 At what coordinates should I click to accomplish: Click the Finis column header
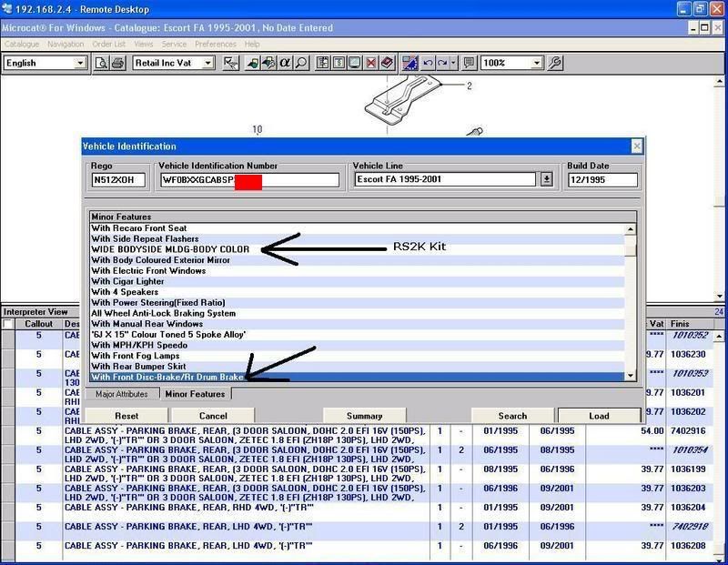[x=690, y=324]
